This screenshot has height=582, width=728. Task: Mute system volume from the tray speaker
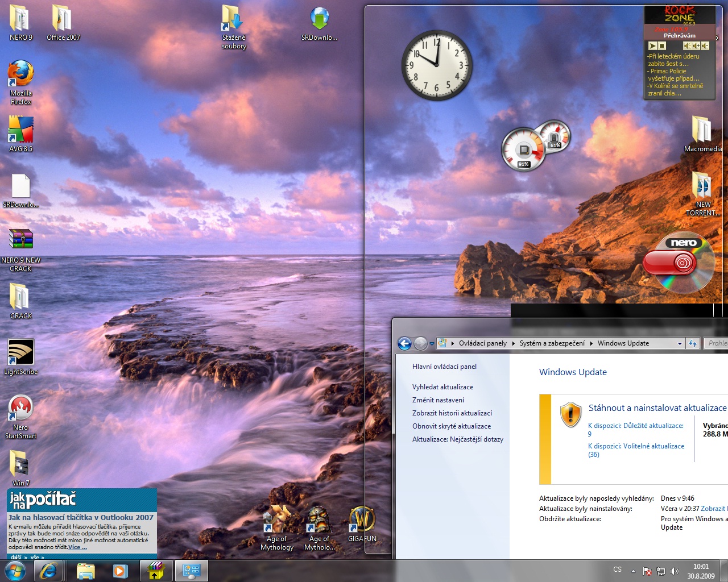point(675,570)
